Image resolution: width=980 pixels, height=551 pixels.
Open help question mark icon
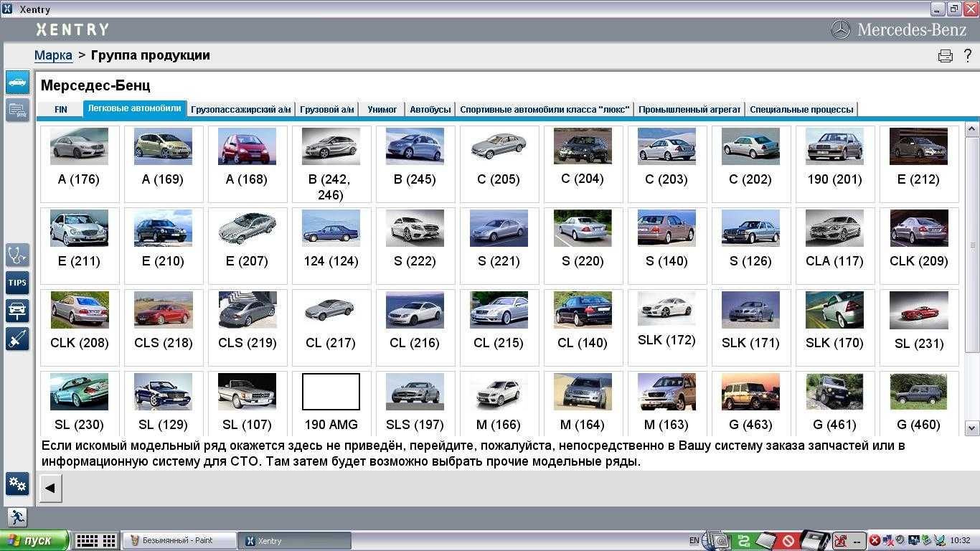pos(967,56)
